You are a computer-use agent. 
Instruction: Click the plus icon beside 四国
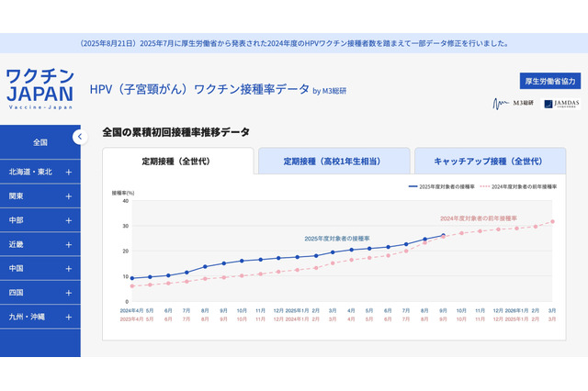69,293
